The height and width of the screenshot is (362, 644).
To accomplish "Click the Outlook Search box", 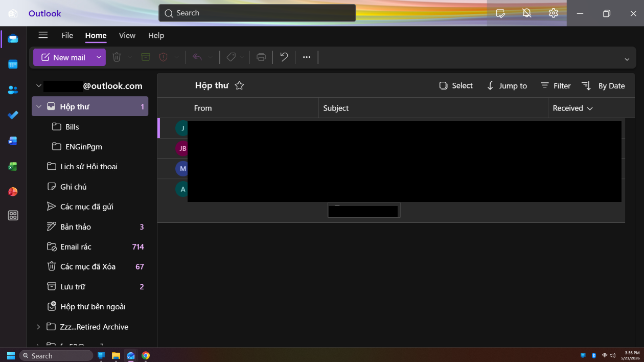I will pyautogui.click(x=257, y=13).
